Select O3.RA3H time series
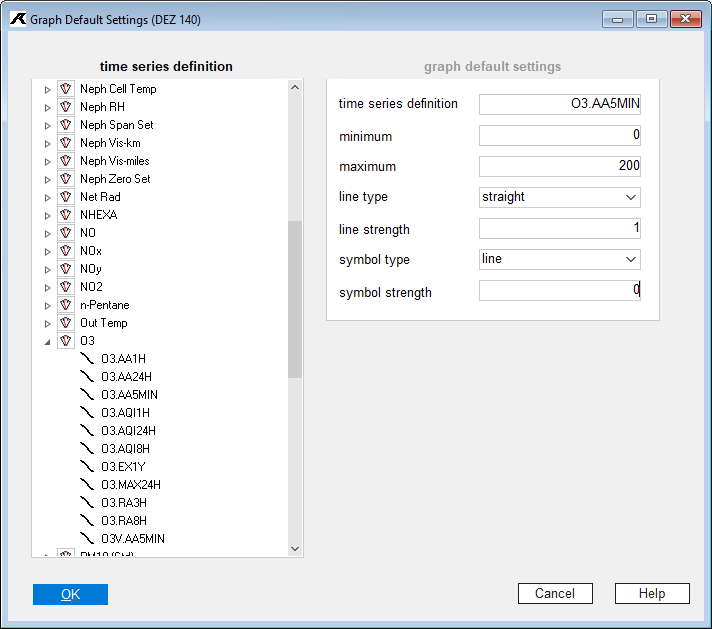The image size is (712, 629). click(124, 503)
